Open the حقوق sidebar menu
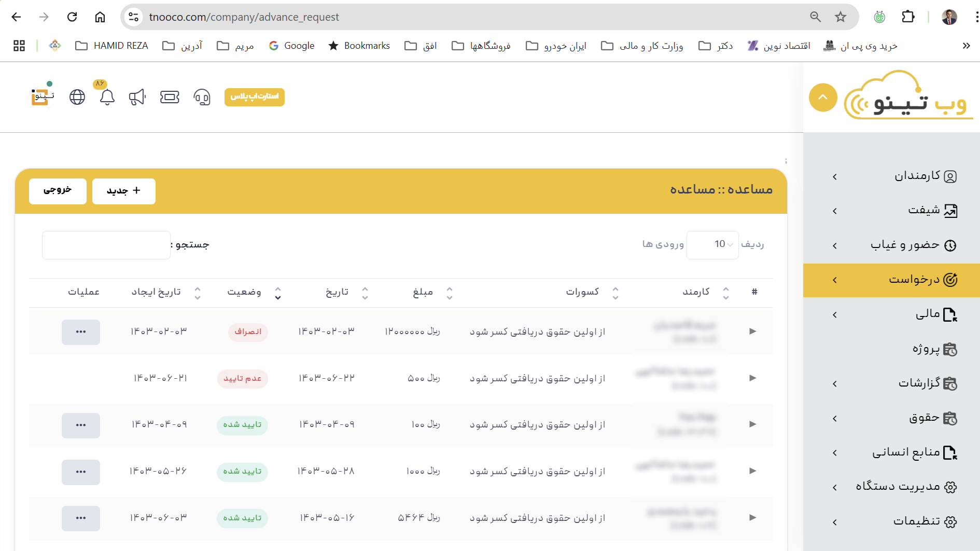The width and height of the screenshot is (980, 551). pos(891,418)
